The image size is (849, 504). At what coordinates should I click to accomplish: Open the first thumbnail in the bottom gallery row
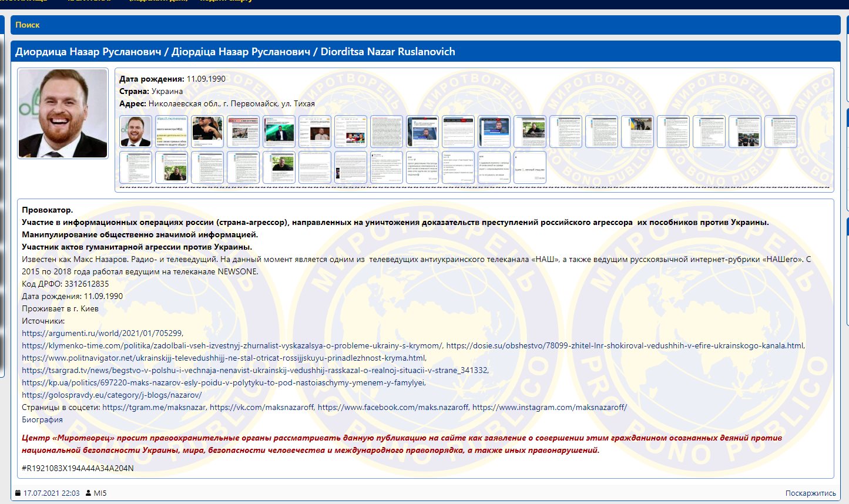(x=136, y=167)
